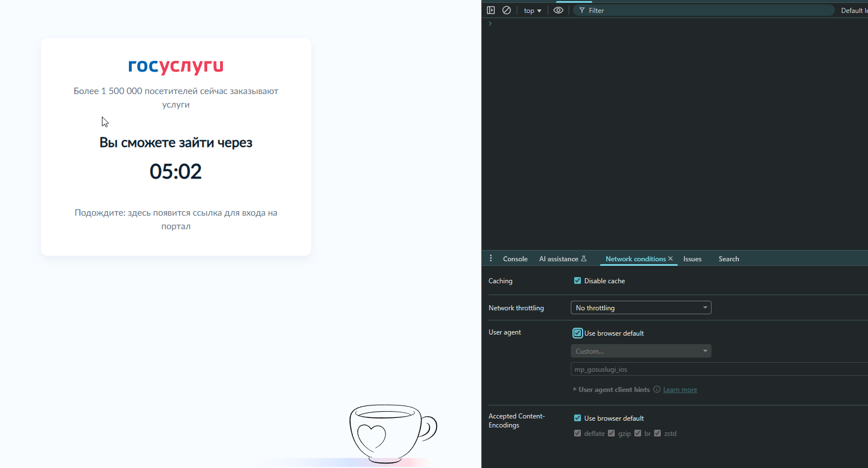Click the Network throttling label
Image resolution: width=868 pixels, height=468 pixels.
tap(516, 308)
